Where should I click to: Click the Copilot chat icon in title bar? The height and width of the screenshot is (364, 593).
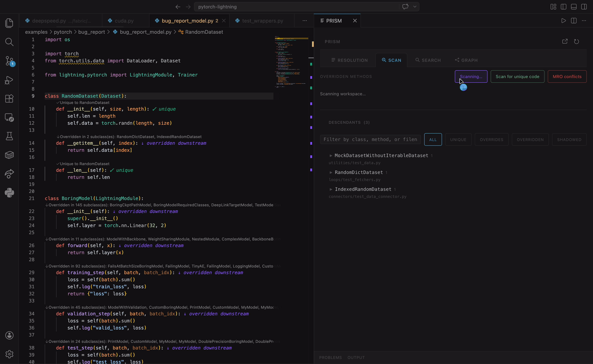405,7
